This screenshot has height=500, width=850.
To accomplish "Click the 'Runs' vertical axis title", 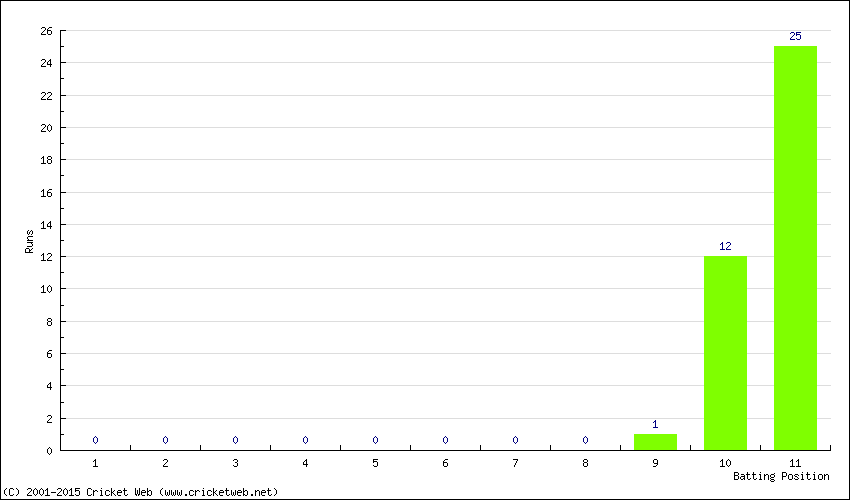I will [x=29, y=241].
